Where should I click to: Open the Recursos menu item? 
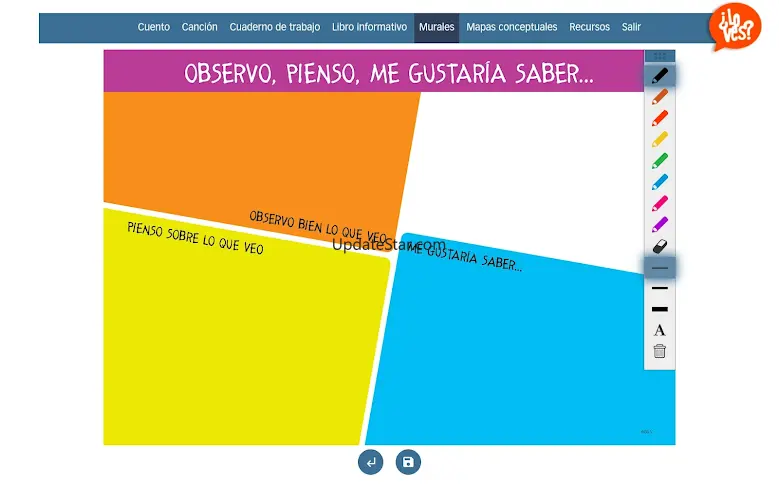(x=589, y=27)
